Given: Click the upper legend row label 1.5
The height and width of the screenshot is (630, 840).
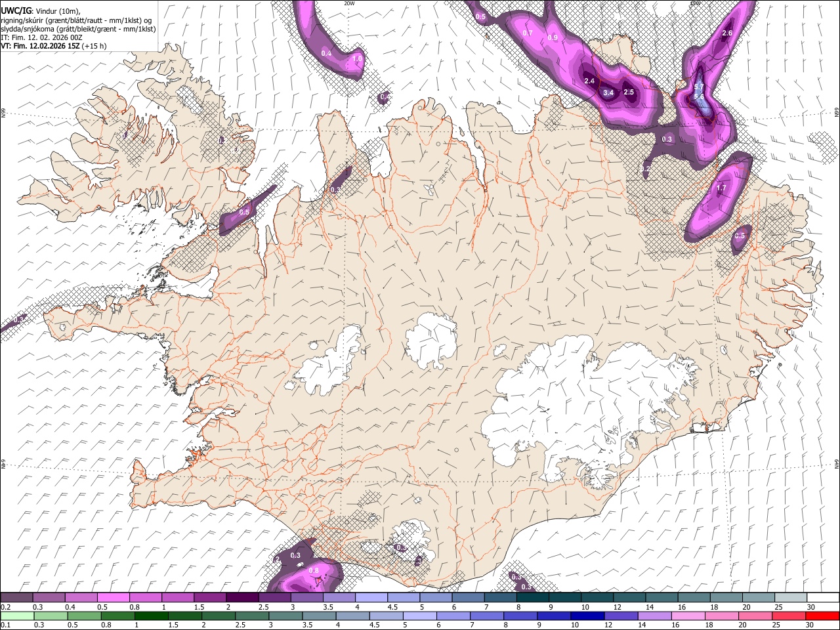Looking at the screenshot, I should point(199,607).
